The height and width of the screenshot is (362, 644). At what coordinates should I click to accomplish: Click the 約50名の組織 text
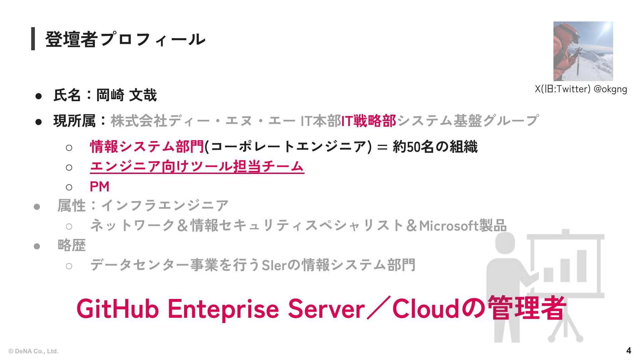click(435, 146)
